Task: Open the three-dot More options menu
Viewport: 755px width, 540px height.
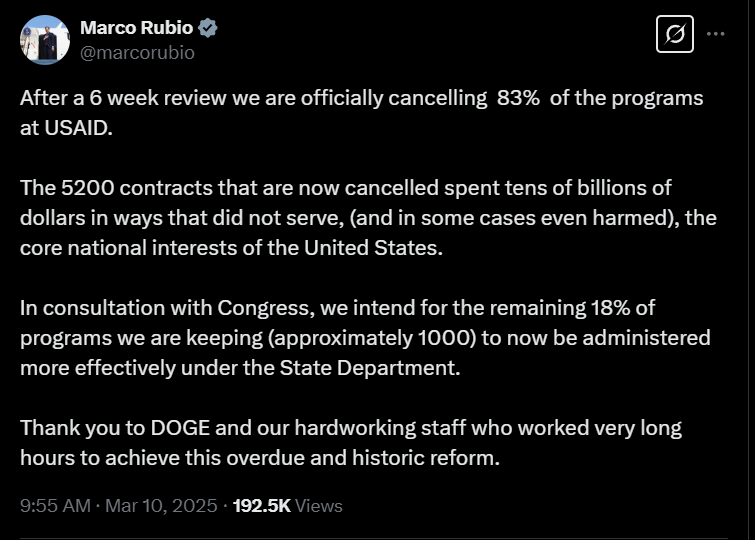Action: [x=716, y=33]
